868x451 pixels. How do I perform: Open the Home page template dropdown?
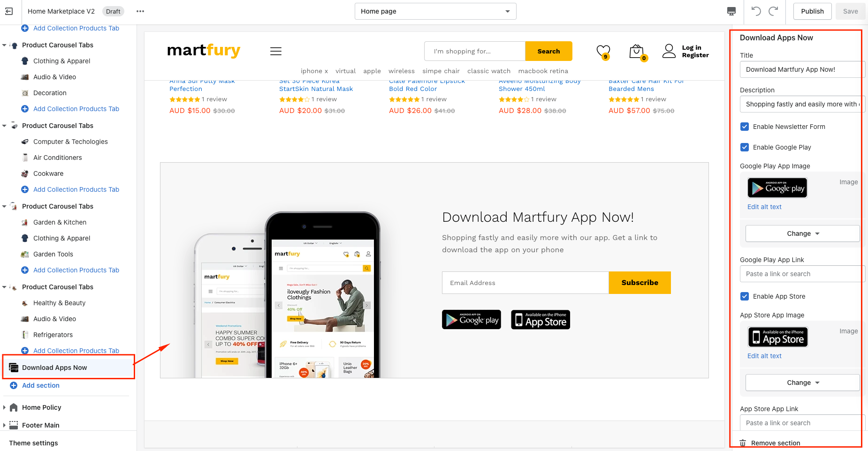(x=435, y=11)
